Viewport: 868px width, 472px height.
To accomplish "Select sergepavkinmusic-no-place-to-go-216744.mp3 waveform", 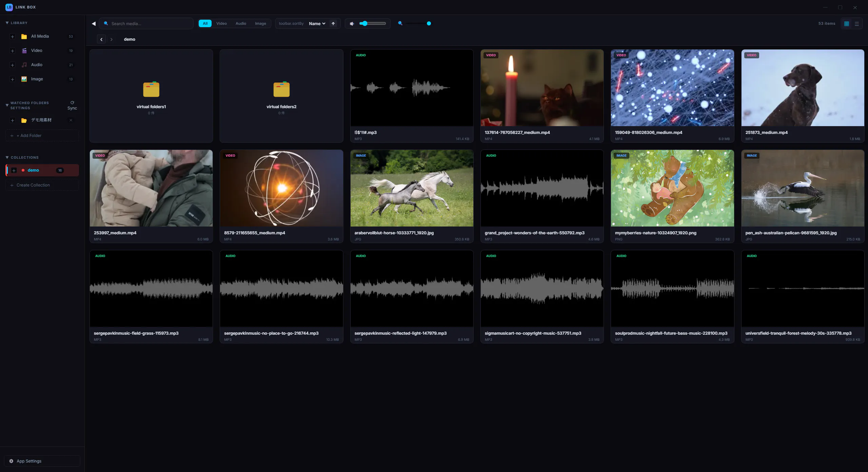I will 281,289.
